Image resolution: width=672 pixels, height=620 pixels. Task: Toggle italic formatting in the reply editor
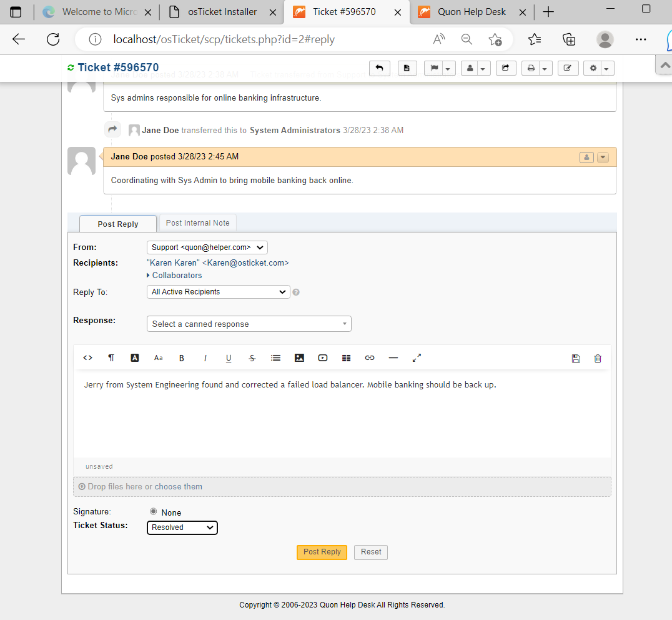point(205,357)
